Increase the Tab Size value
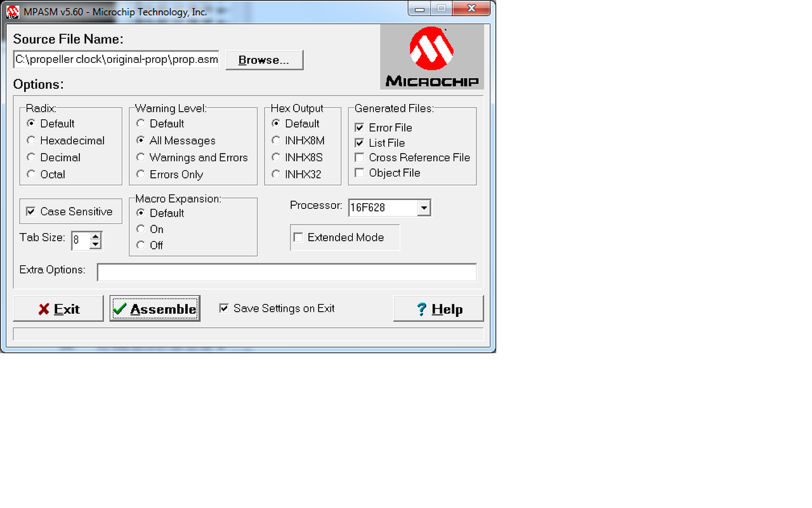This screenshot has width=812, height=508. (95, 236)
